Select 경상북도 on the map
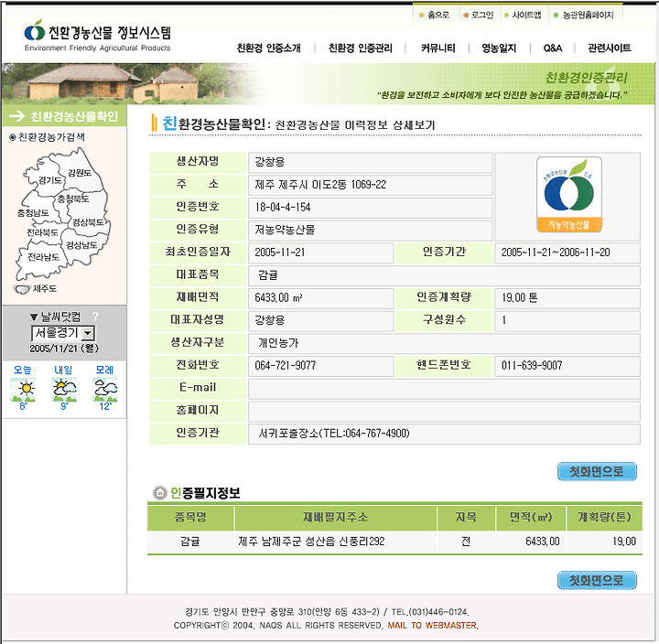This screenshot has width=659, height=644. (x=88, y=222)
